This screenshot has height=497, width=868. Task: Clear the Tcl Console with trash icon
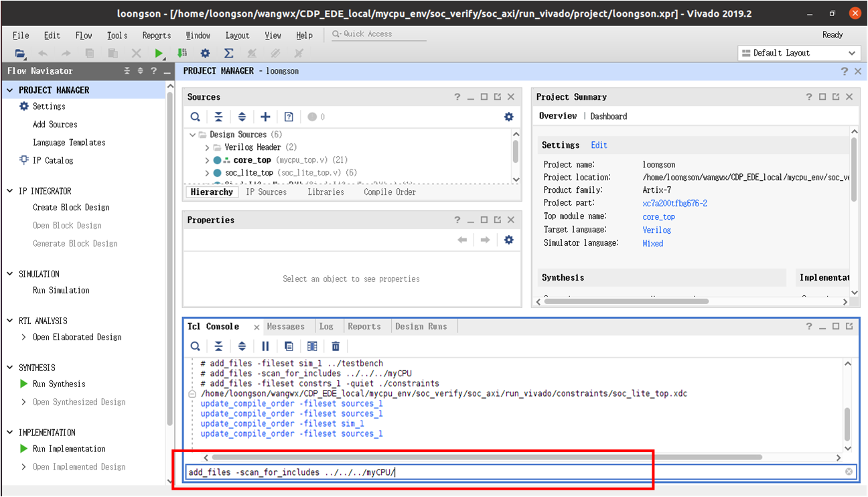tap(336, 346)
